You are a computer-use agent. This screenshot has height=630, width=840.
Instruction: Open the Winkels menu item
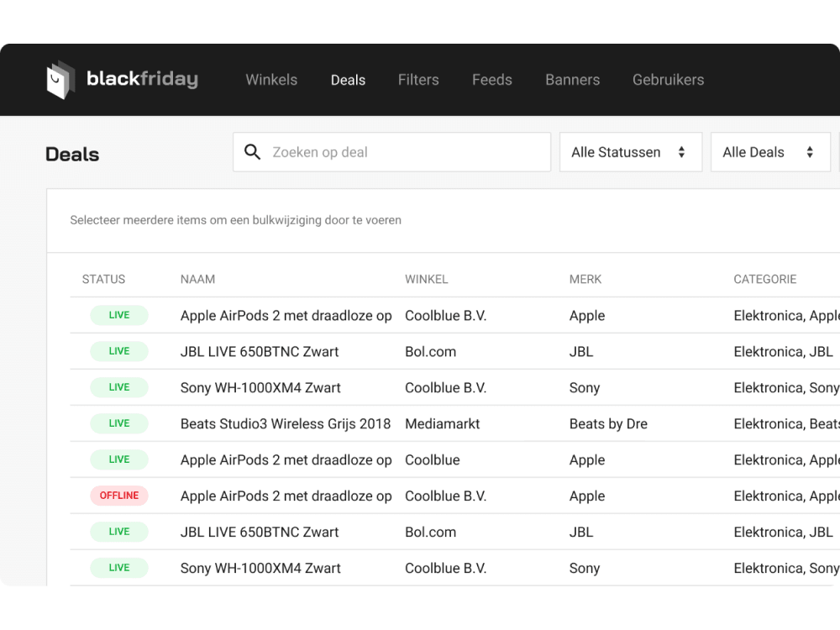click(x=271, y=80)
